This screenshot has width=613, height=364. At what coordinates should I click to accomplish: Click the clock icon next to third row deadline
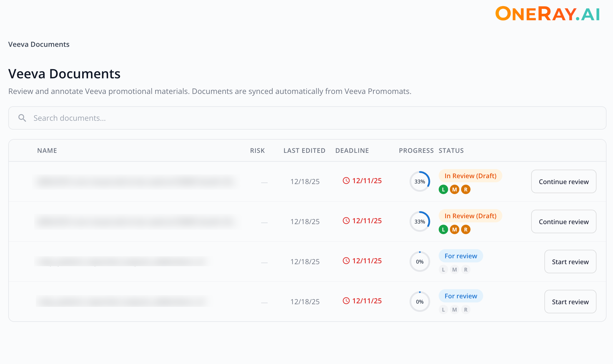tap(346, 261)
